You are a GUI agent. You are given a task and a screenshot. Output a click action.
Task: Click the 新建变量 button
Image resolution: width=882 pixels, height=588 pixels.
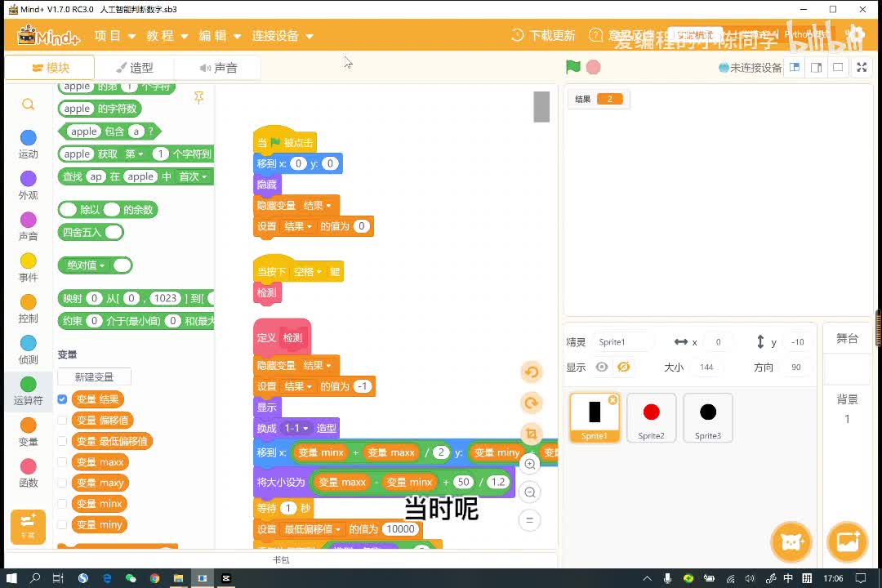pyautogui.click(x=94, y=377)
